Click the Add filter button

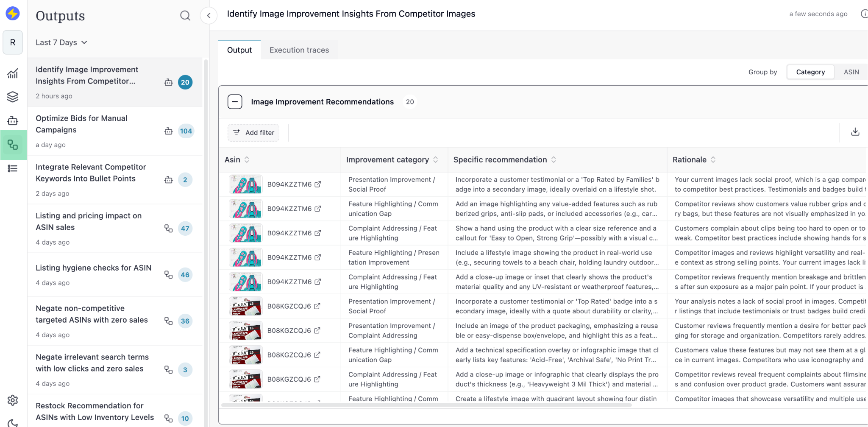pos(253,132)
